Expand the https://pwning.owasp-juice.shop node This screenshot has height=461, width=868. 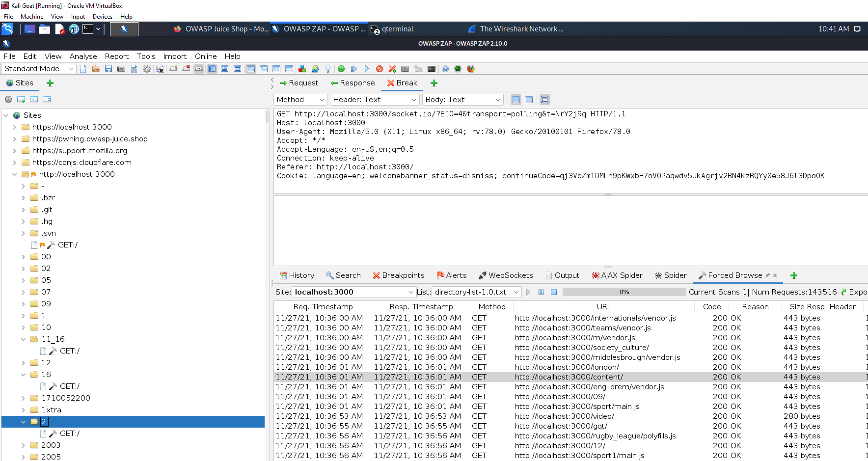point(14,139)
